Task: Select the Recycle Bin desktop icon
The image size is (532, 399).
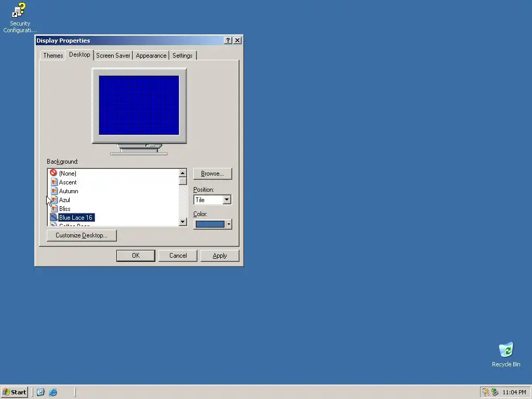Action: [506, 354]
